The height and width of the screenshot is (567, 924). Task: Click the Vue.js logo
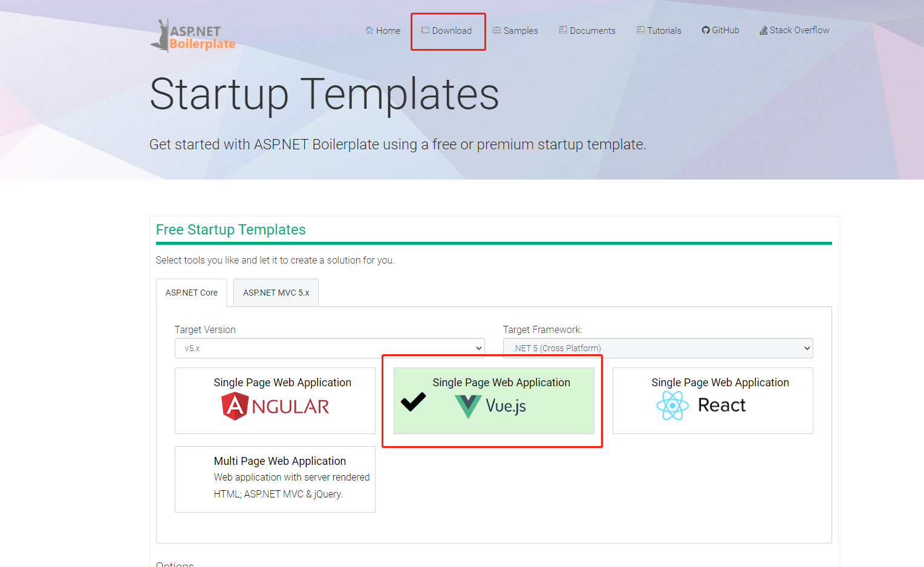[468, 406]
